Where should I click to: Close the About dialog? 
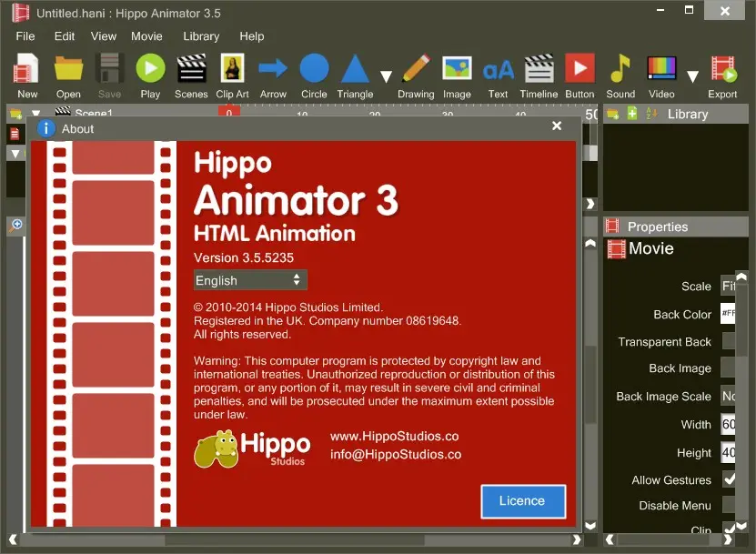pos(557,126)
